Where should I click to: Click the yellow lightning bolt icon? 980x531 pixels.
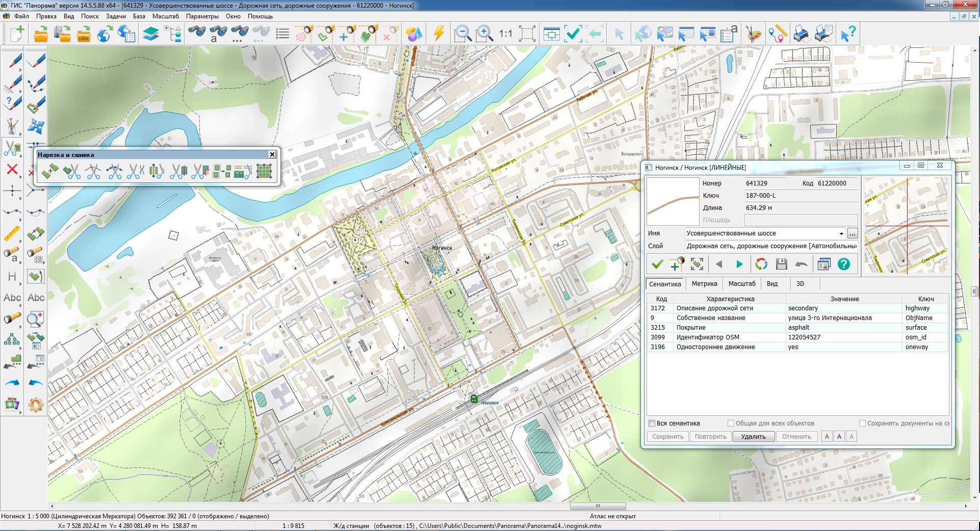tap(439, 34)
